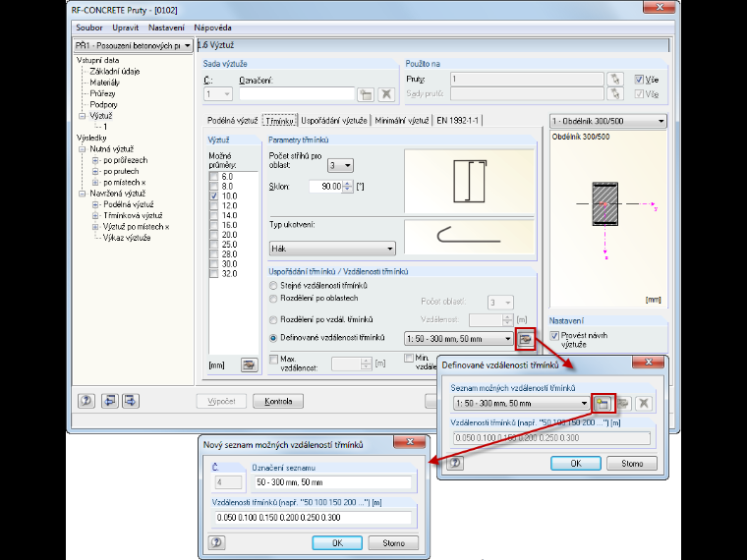Switch to the Minimální výztuž tab
The image size is (747, 560).
[402, 121]
